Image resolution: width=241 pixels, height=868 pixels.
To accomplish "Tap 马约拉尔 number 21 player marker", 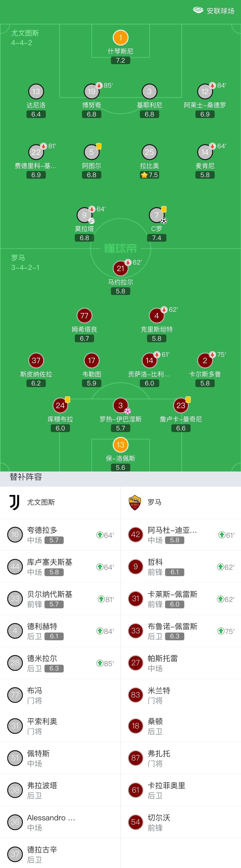I will [120, 269].
